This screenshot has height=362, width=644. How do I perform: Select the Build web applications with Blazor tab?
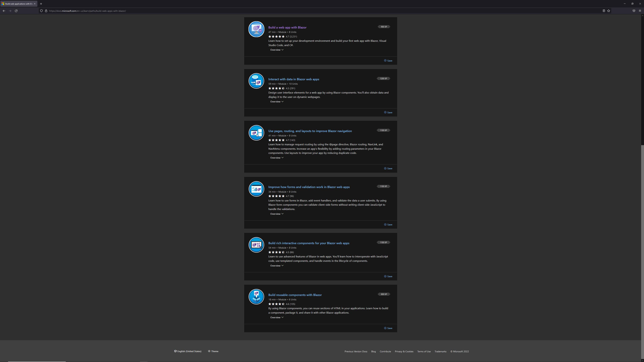pos(19,4)
